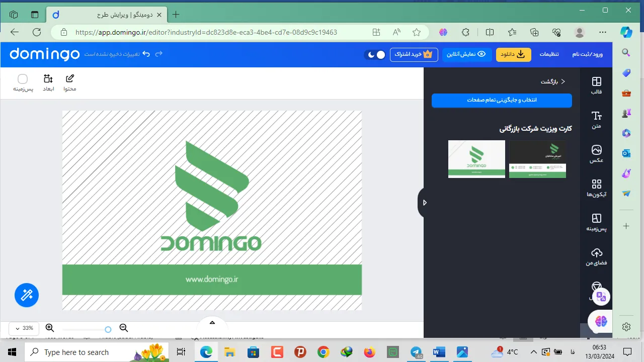Click the floating brain assistant icon
The height and width of the screenshot is (362, 644).
601,321
